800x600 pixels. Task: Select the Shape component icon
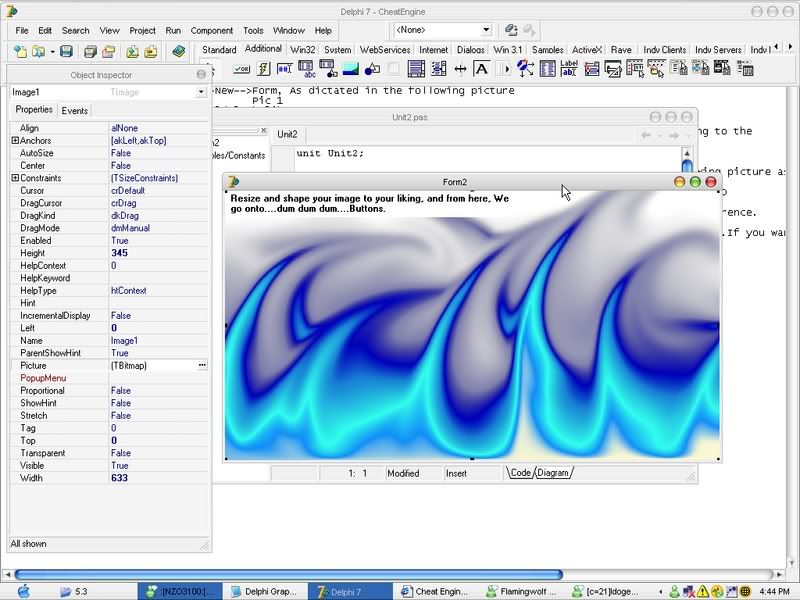372,69
